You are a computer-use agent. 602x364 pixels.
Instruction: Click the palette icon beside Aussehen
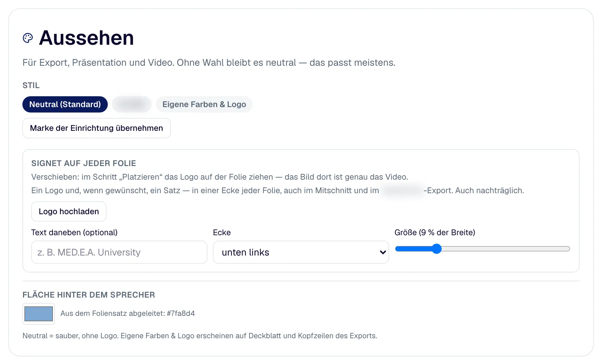[28, 38]
